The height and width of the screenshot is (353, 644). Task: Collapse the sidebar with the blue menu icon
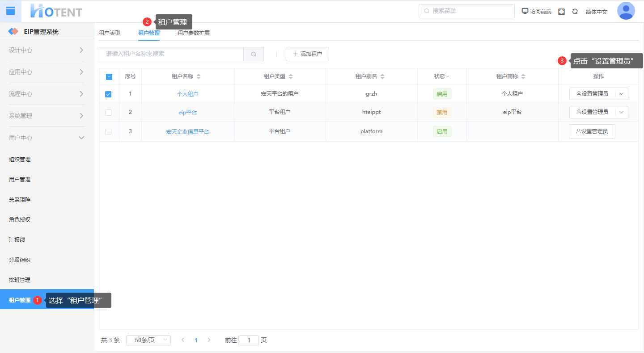pyautogui.click(x=10, y=11)
